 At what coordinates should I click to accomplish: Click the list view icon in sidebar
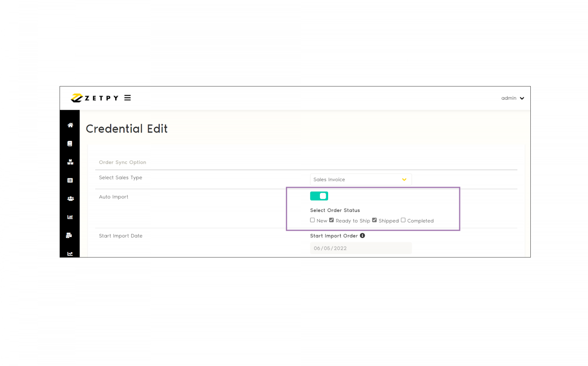(x=70, y=180)
